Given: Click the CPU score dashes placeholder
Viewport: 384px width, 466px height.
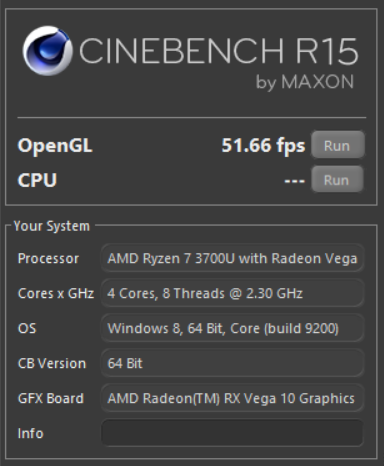Looking at the screenshot, I should click(294, 181).
